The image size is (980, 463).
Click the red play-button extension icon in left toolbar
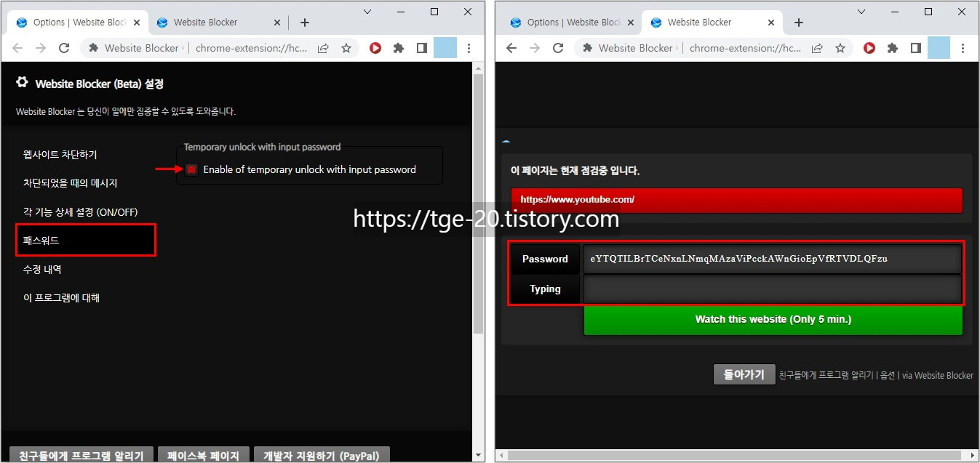point(374,48)
